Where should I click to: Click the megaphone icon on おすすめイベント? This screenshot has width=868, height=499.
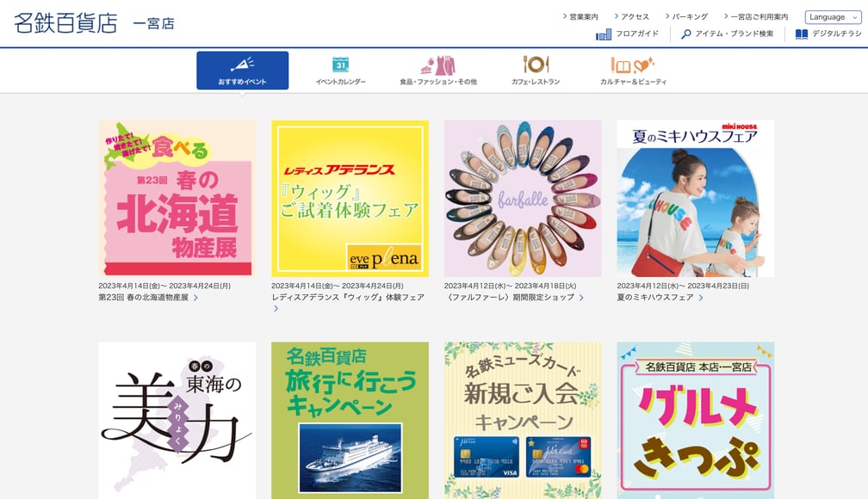[243, 64]
